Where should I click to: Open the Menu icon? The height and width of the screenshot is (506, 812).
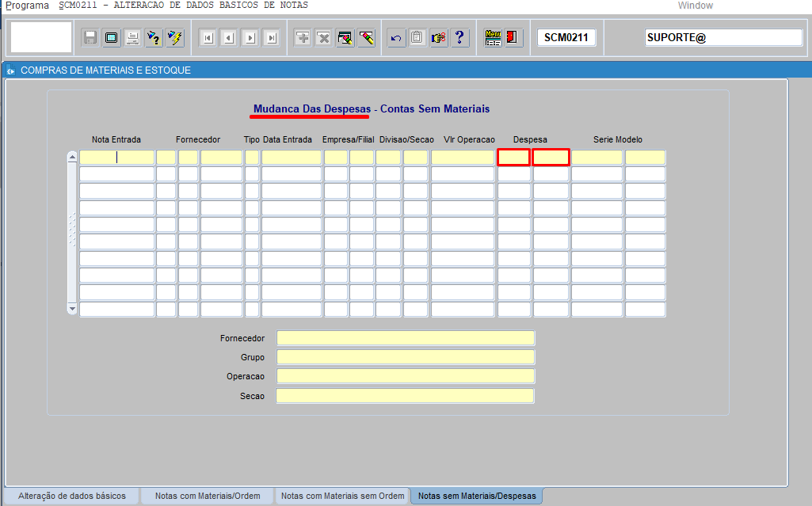click(493, 38)
